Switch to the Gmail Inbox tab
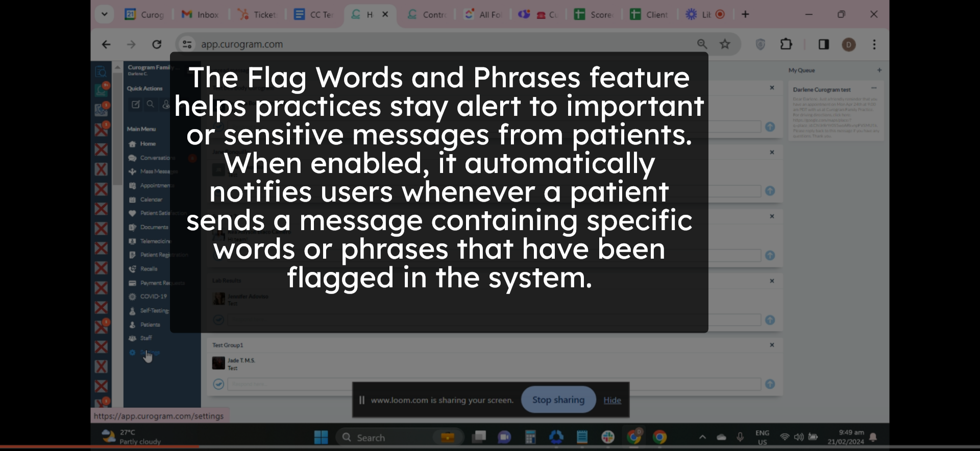 pyautogui.click(x=201, y=14)
